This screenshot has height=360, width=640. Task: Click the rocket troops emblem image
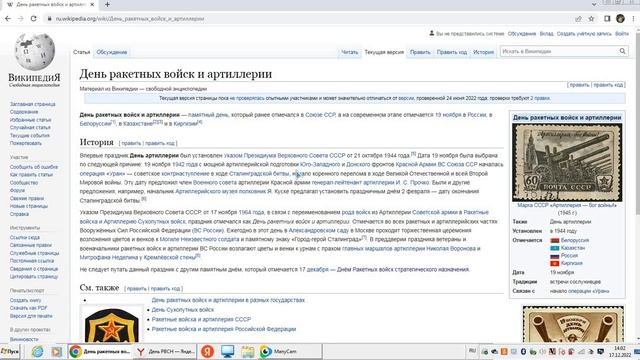click(111, 325)
